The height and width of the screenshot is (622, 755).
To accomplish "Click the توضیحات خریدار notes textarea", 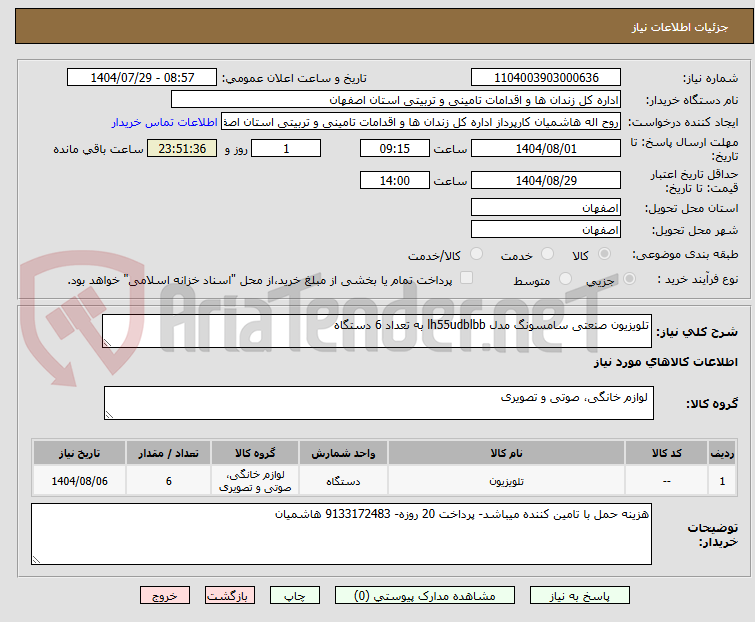I will pos(341,534).
